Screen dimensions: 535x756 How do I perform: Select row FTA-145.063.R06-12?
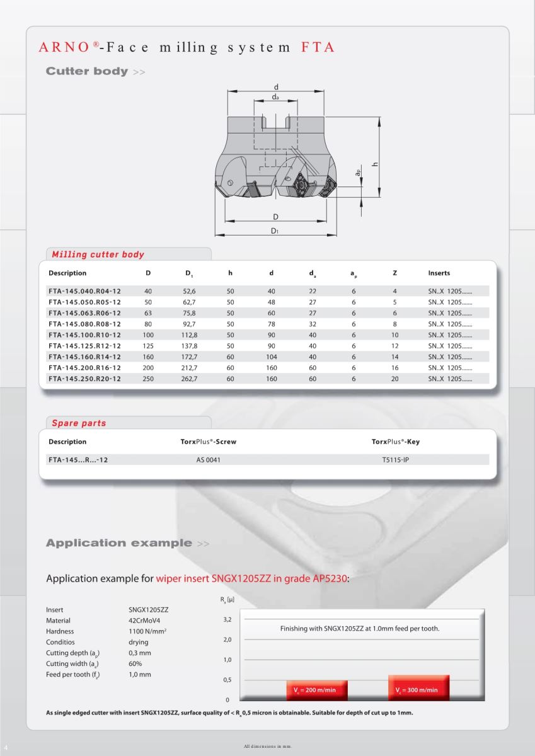(267, 313)
